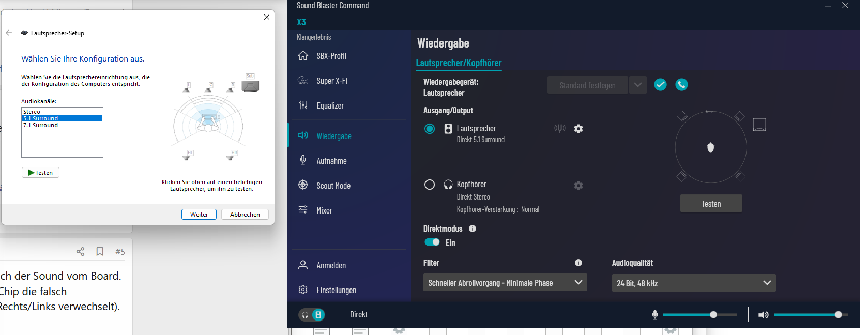Click Direktmodus info icon
Image resolution: width=868 pixels, height=335 pixels.
pos(473,229)
